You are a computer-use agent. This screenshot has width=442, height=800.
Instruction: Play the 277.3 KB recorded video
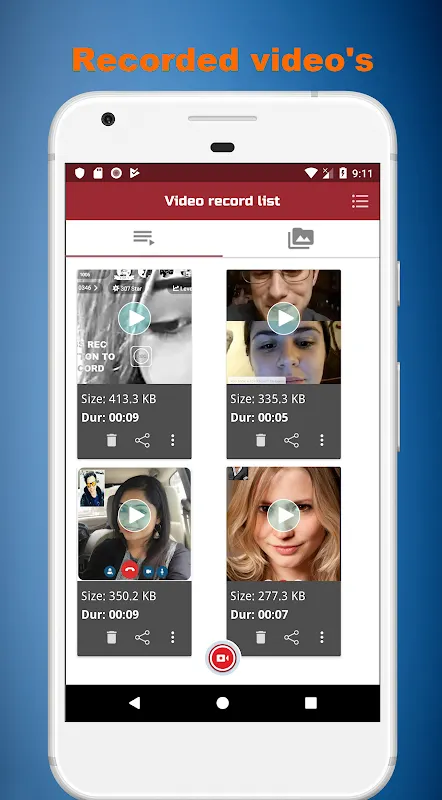tap(283, 515)
